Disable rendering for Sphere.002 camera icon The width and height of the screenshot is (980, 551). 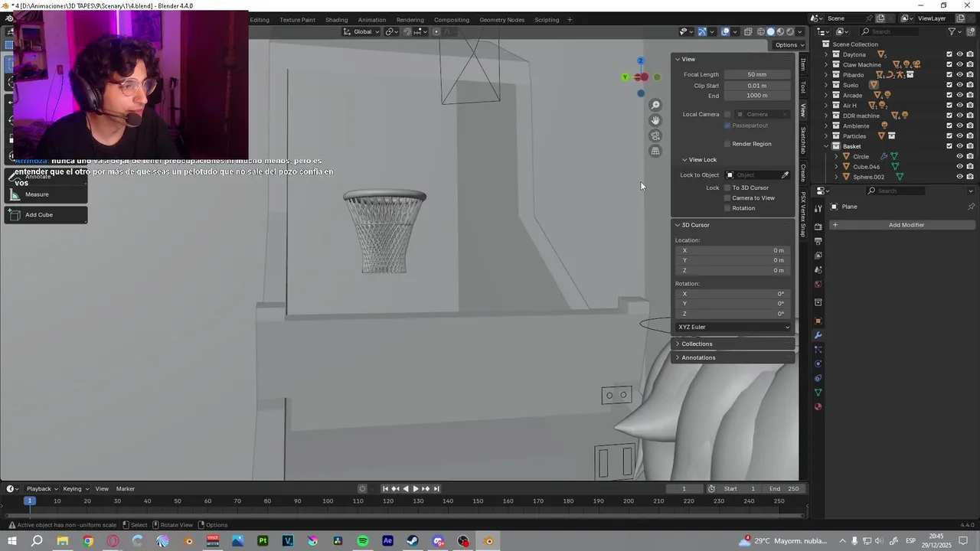[970, 177]
